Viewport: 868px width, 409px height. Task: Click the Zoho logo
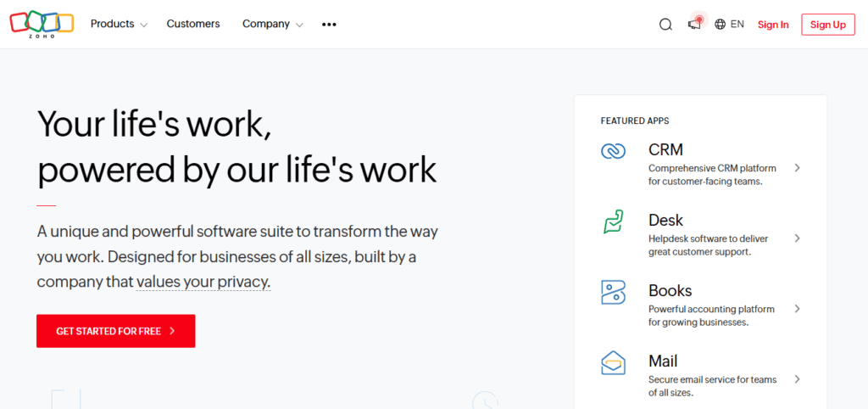coord(42,24)
